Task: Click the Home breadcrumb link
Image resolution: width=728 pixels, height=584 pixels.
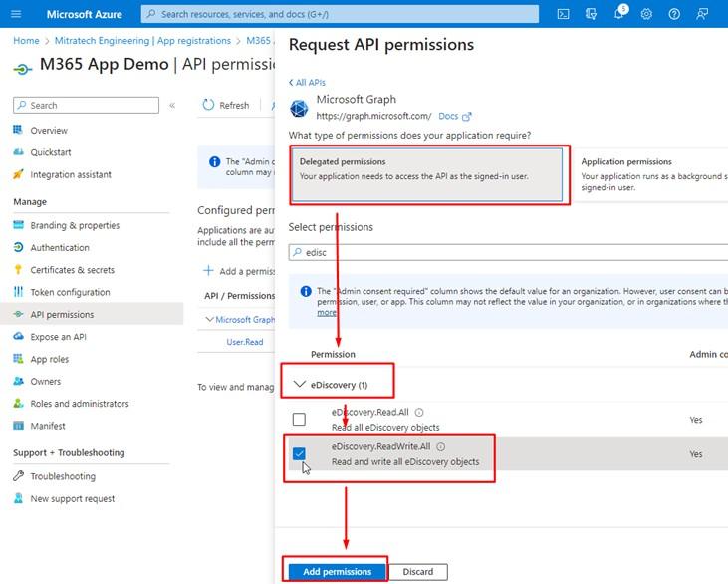Action: click(x=26, y=41)
